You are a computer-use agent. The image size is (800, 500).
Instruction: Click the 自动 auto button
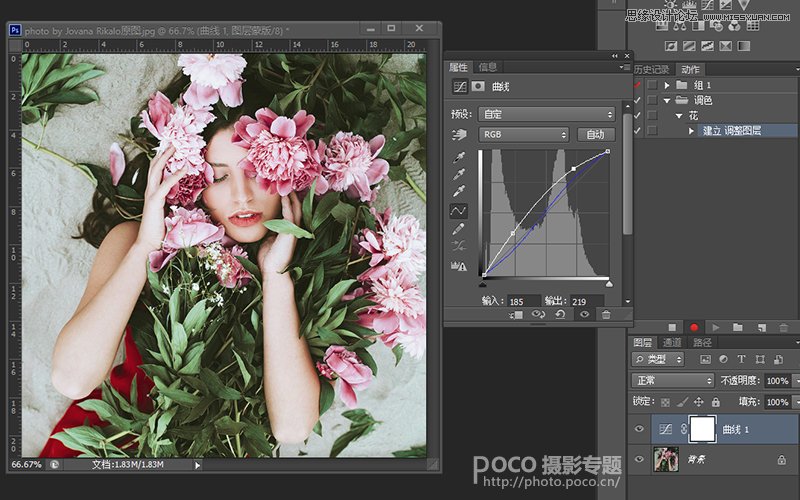click(x=596, y=134)
